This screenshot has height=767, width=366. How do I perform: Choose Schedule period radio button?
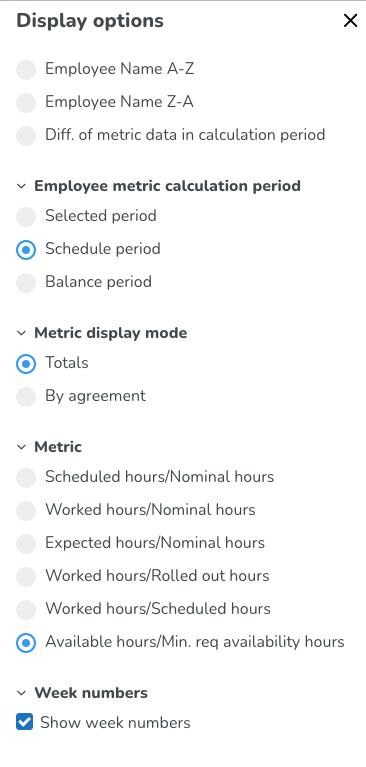point(26,250)
